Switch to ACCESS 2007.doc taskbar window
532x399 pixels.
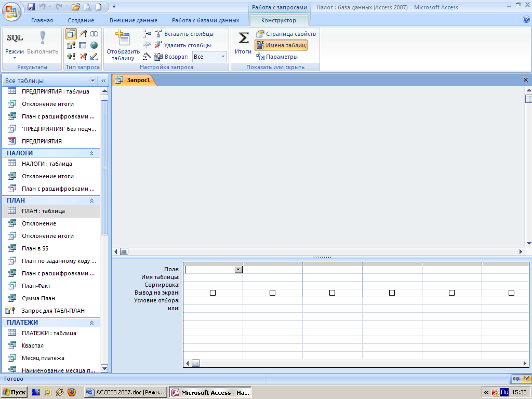pos(126,392)
